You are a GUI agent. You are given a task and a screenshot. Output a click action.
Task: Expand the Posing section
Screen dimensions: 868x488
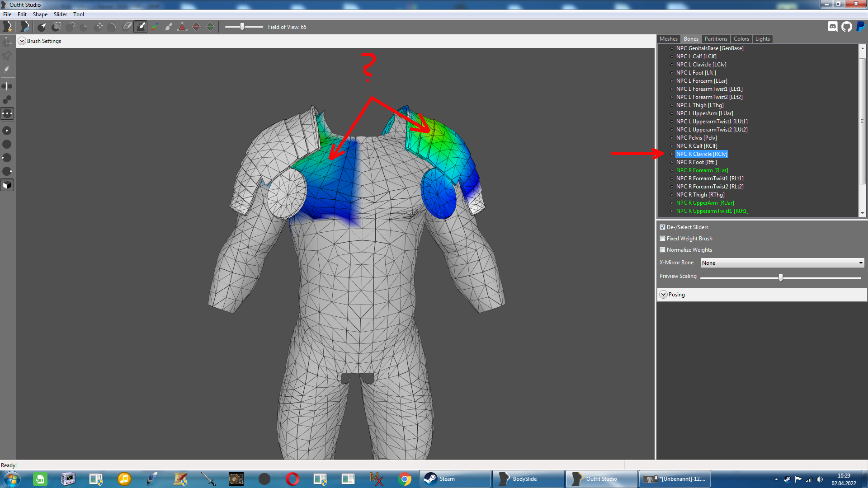[663, 295]
